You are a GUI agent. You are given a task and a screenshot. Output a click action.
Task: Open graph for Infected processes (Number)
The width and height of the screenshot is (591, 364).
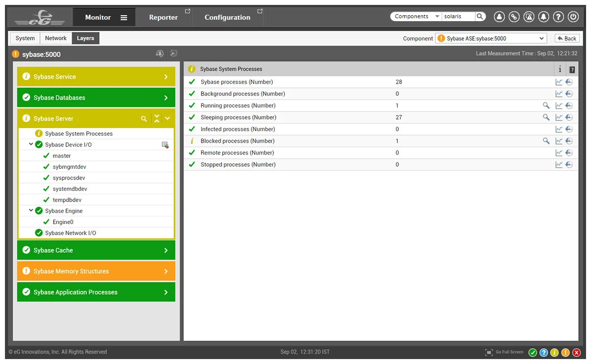pos(559,129)
